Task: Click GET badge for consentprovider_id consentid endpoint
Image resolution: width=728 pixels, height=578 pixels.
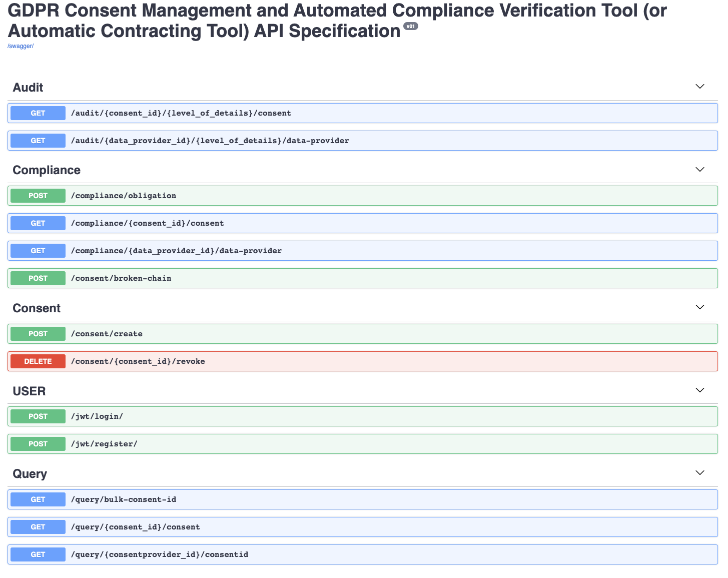Action: [38, 554]
